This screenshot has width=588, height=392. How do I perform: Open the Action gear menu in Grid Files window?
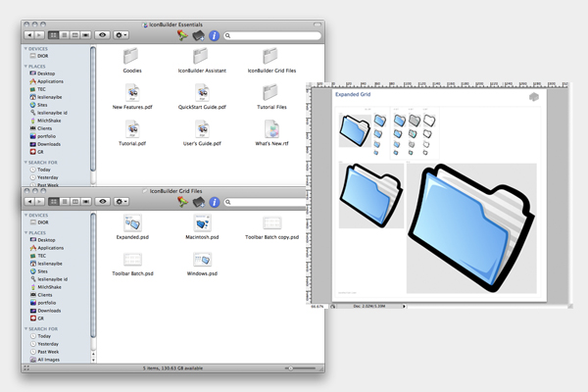coord(122,202)
